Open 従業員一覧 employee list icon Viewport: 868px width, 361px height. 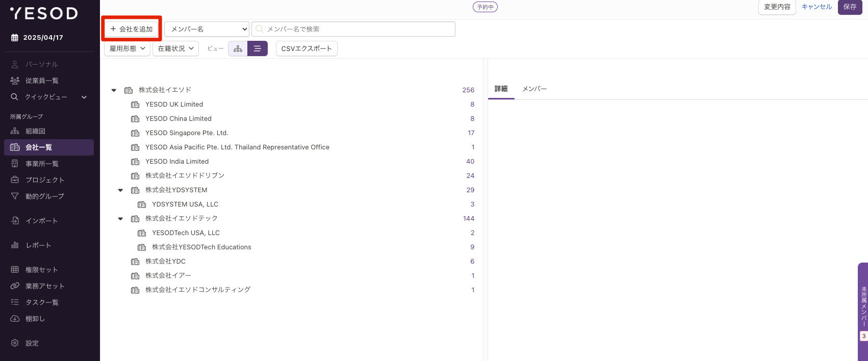click(x=15, y=81)
